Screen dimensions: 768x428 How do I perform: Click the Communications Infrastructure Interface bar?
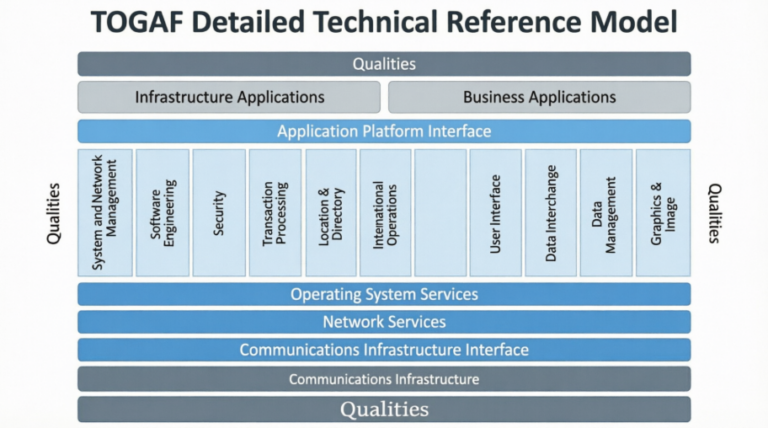384,350
